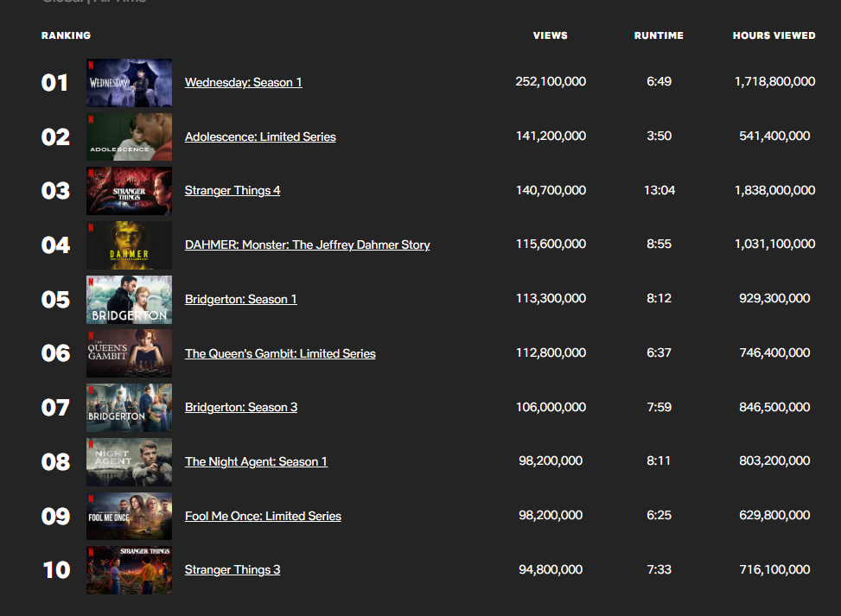Click the Stranger Things 4 thumbnail image
The width and height of the screenshot is (841, 616).
pyautogui.click(x=129, y=191)
